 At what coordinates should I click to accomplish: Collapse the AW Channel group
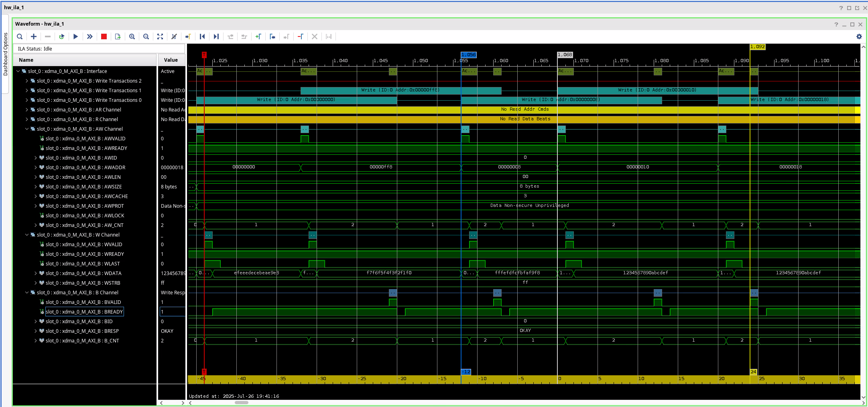click(27, 129)
